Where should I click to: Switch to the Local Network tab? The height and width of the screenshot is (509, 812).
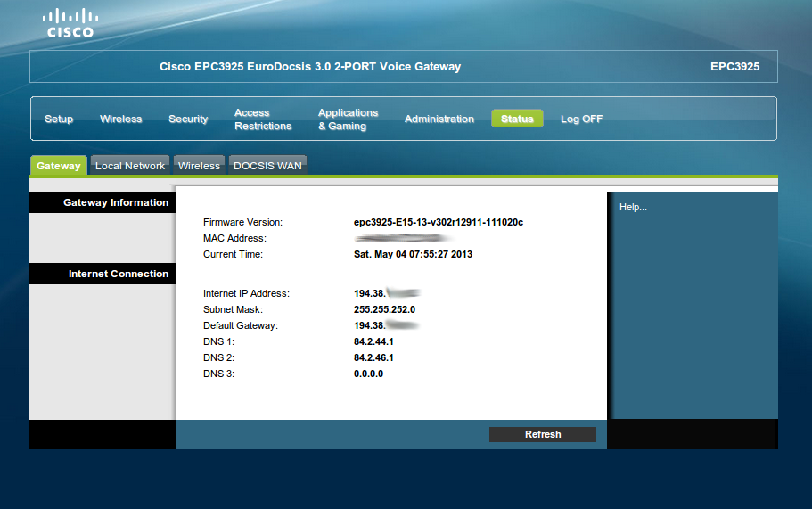point(130,166)
